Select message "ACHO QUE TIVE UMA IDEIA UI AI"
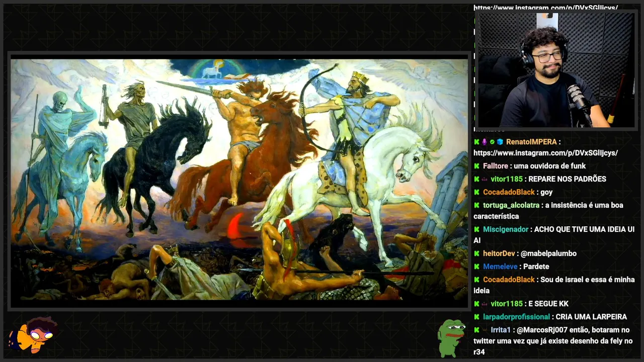 (554, 235)
